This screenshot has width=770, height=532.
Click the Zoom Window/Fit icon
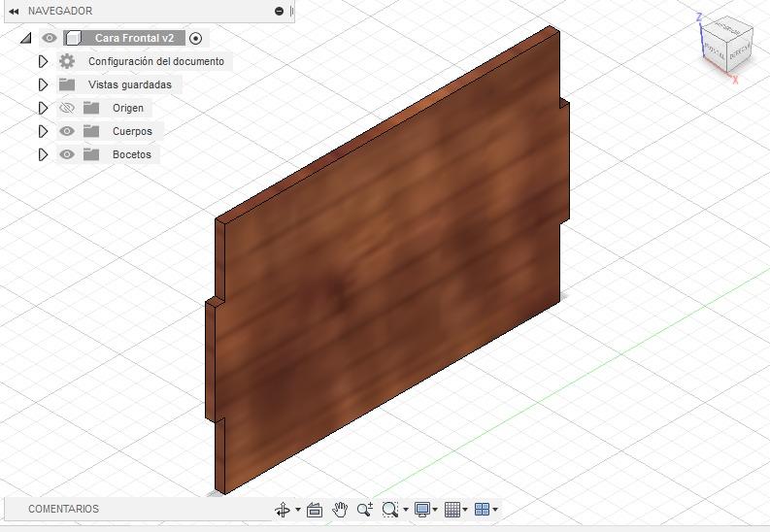point(390,510)
